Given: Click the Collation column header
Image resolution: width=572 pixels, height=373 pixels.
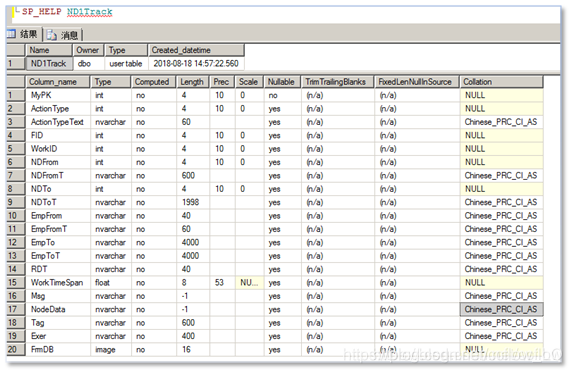Looking at the screenshot, I should [501, 82].
